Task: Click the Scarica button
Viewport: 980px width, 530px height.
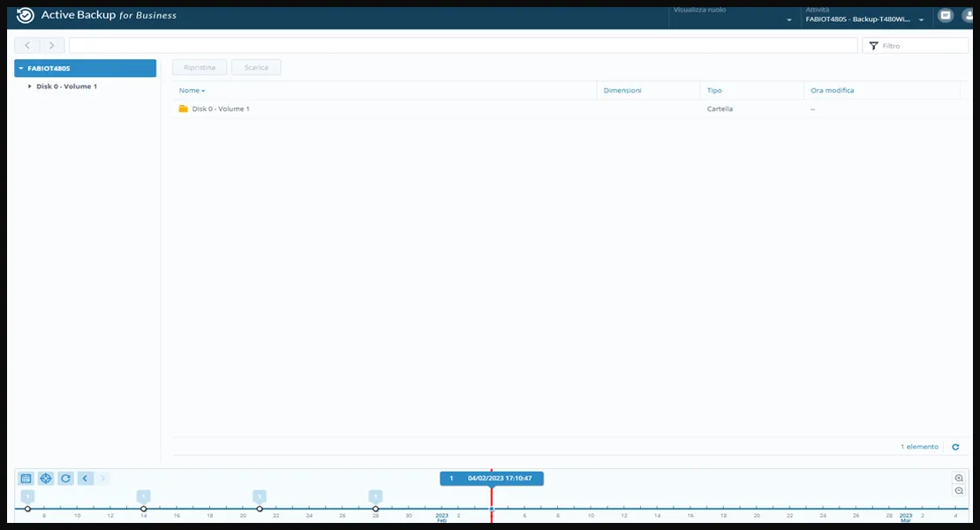Action: point(256,66)
